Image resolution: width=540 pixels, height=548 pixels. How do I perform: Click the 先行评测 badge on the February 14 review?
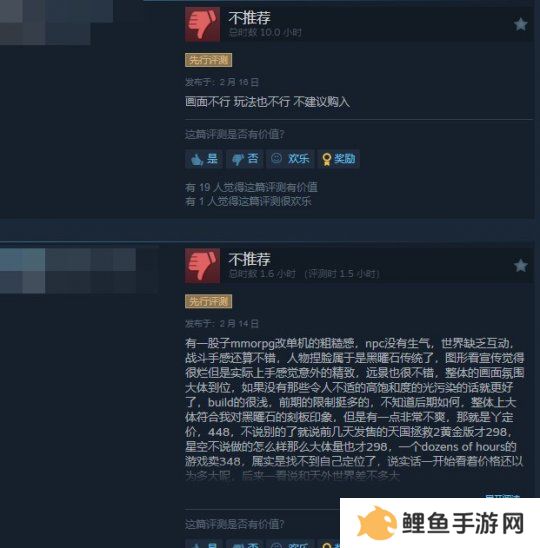pos(208,302)
